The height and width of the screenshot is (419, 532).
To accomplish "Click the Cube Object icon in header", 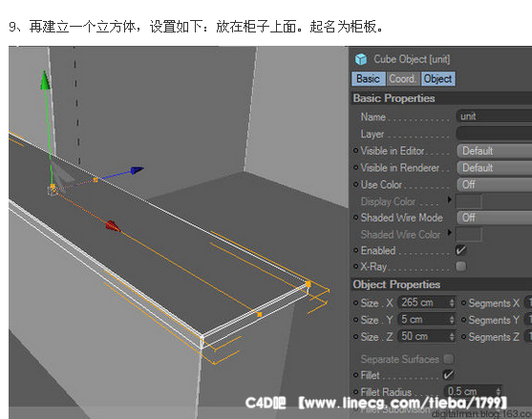I will pyautogui.click(x=361, y=59).
